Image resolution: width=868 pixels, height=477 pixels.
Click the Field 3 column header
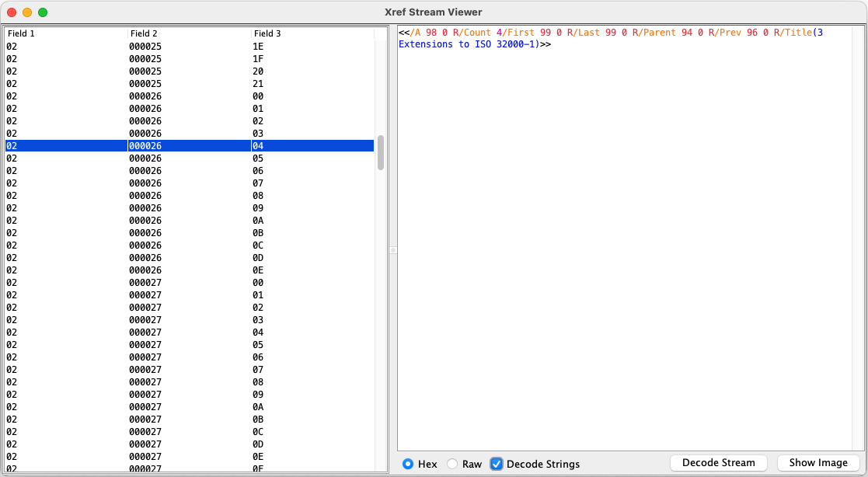coord(268,33)
